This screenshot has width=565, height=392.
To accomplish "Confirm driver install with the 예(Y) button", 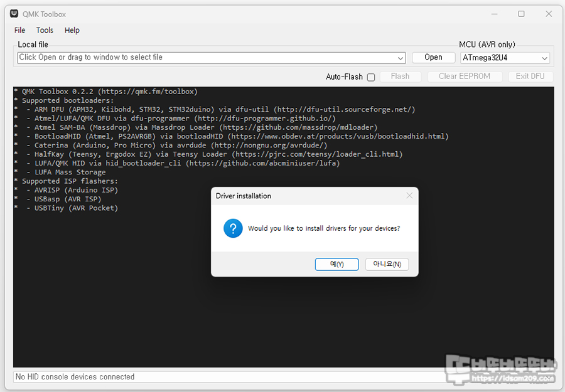I will (x=336, y=264).
